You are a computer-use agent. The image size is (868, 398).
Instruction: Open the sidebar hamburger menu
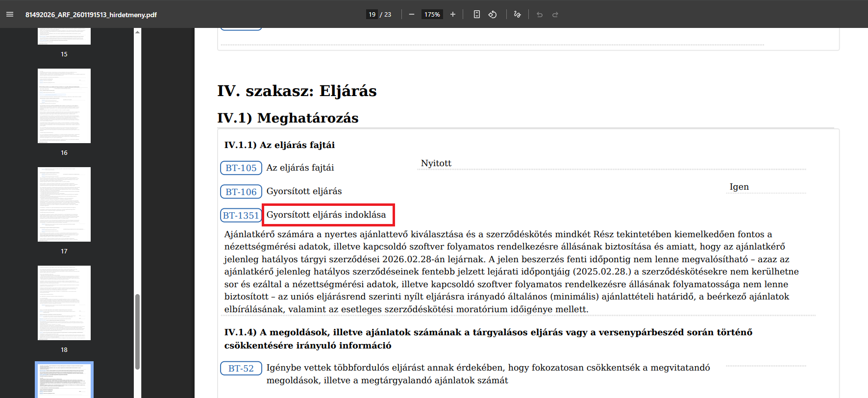tap(10, 15)
